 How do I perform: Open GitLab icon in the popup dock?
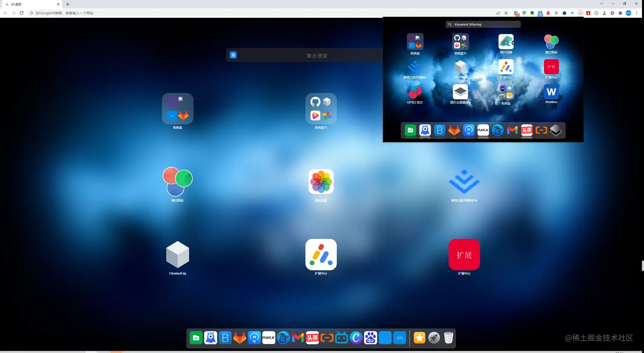(x=454, y=130)
